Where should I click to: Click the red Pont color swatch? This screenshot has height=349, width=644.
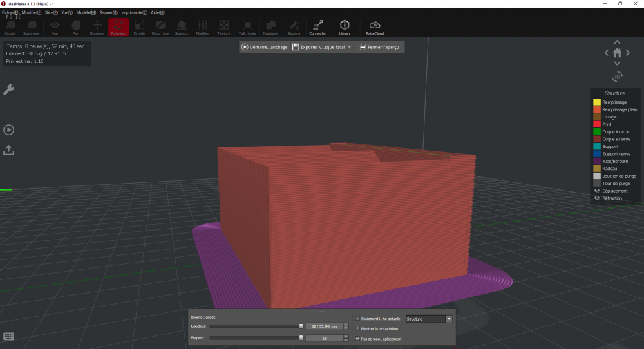pyautogui.click(x=597, y=124)
